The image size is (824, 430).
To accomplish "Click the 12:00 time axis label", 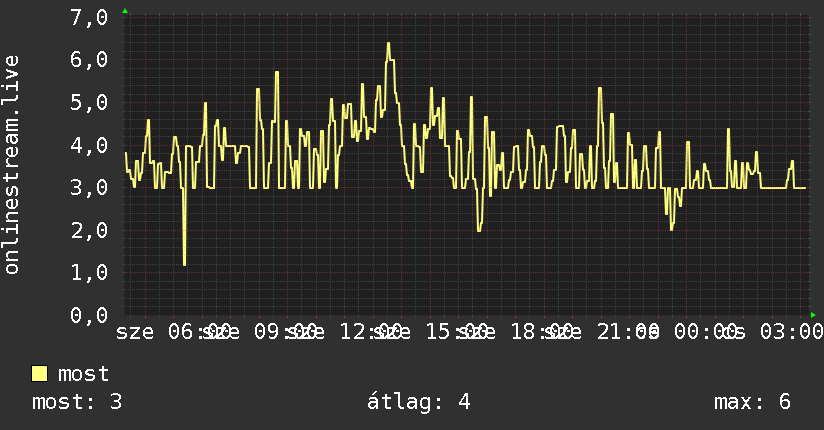I will click(x=371, y=332).
